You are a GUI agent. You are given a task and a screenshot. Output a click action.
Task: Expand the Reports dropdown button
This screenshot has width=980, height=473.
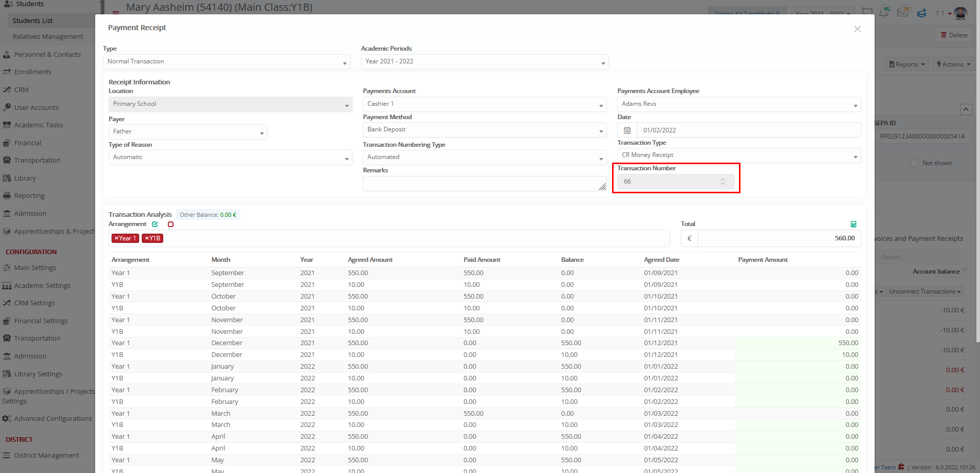pyautogui.click(x=907, y=64)
